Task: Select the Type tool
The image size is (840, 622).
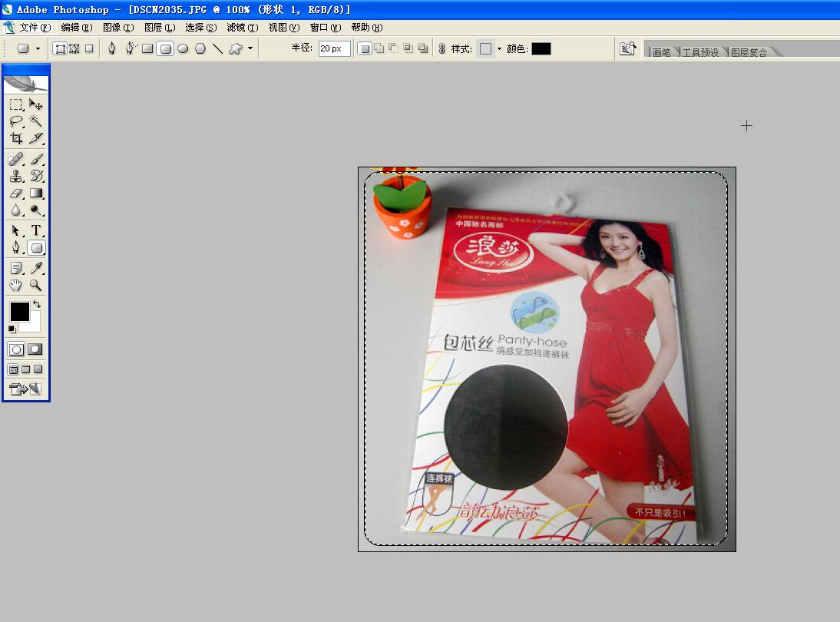Action: [36, 231]
